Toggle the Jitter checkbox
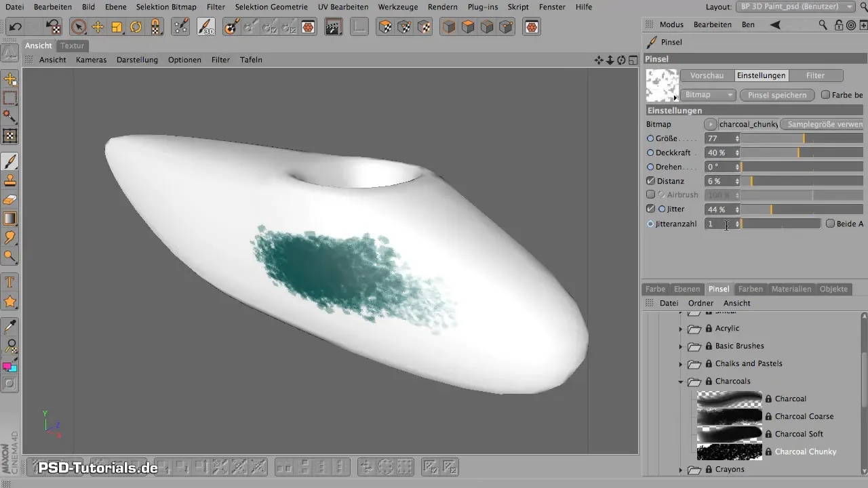 [651, 209]
